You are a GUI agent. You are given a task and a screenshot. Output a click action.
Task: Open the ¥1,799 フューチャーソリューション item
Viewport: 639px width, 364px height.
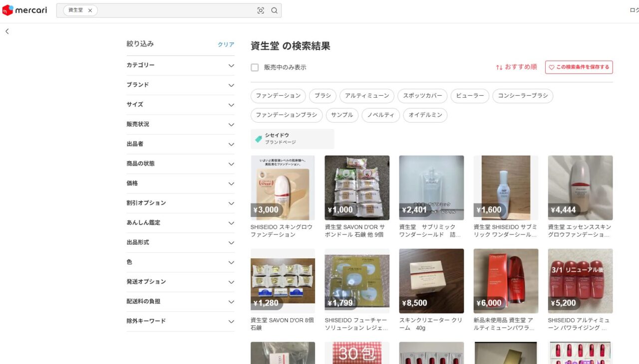click(357, 281)
